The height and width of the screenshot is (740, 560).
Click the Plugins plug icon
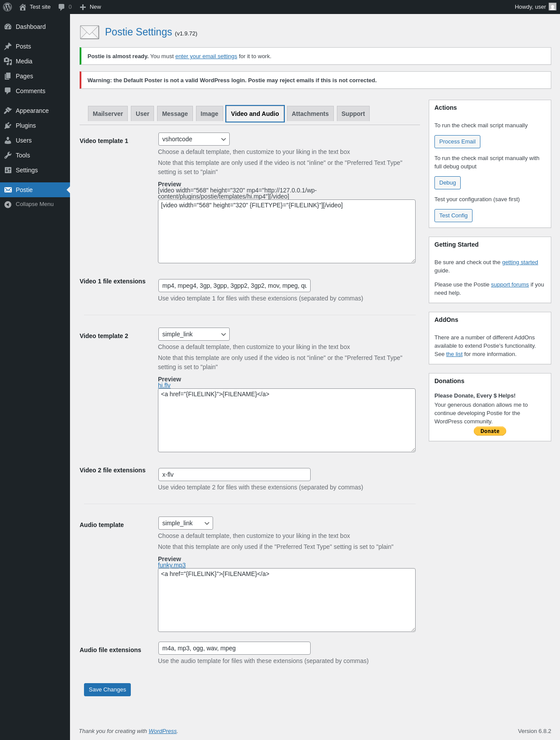(8, 126)
